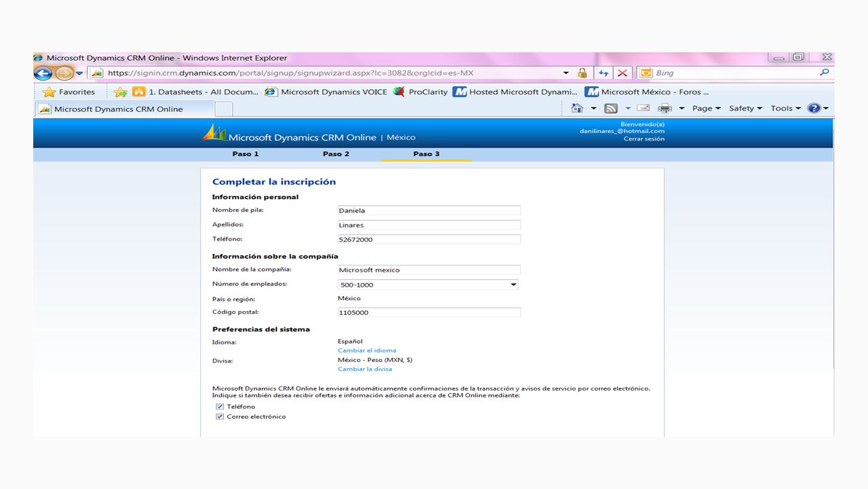
Task: Click the Add to Favorites Bar icon
Action: pyautogui.click(x=121, y=92)
